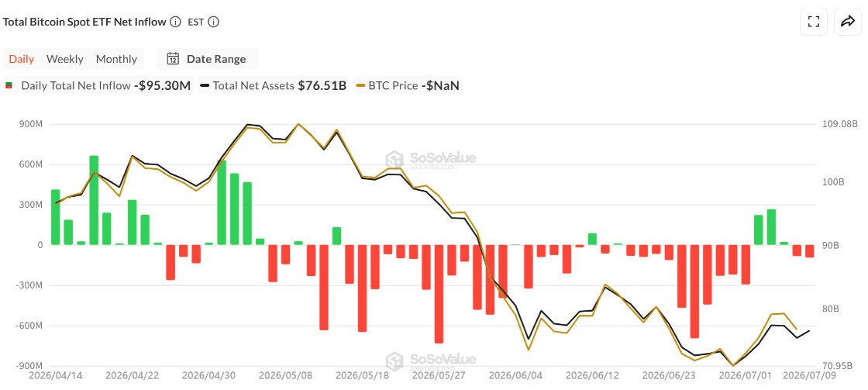This screenshot has height=390, width=868.
Task: Click the gold BTC Price legend line marker
Action: (x=360, y=86)
